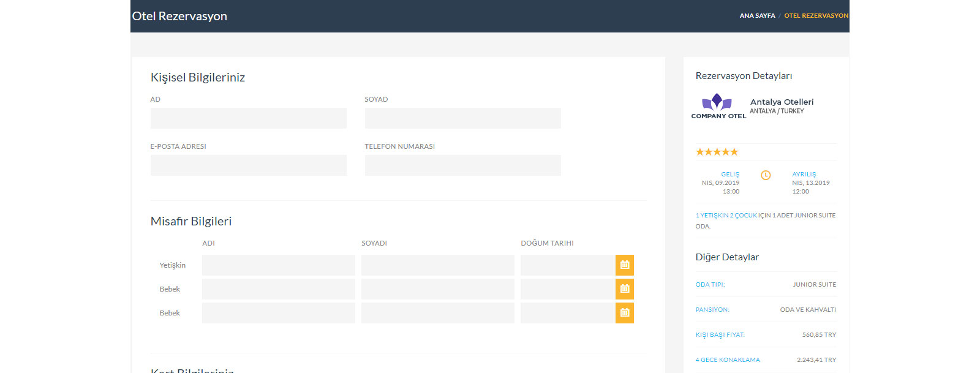Image resolution: width=980 pixels, height=373 pixels.
Task: Click the 560,85 TRY price value
Action: [x=819, y=335]
